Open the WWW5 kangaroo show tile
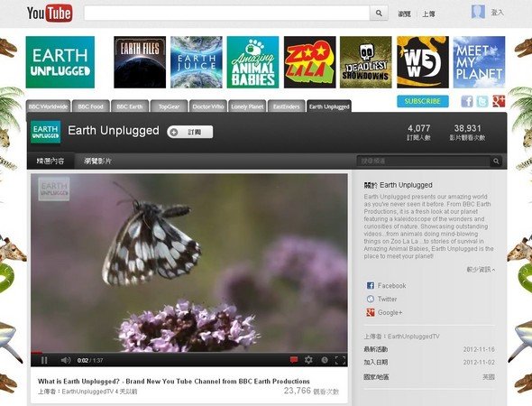This screenshot has width=532, height=406. point(423,62)
